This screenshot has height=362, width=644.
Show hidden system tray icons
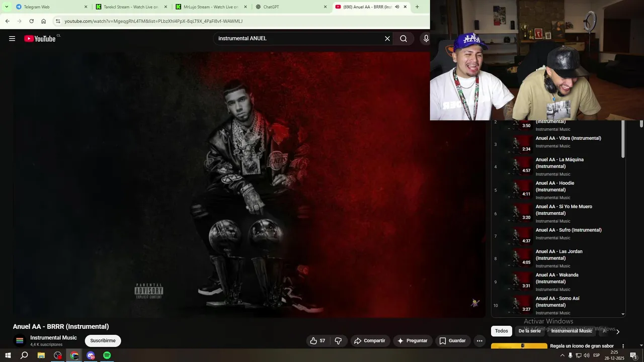click(562, 355)
